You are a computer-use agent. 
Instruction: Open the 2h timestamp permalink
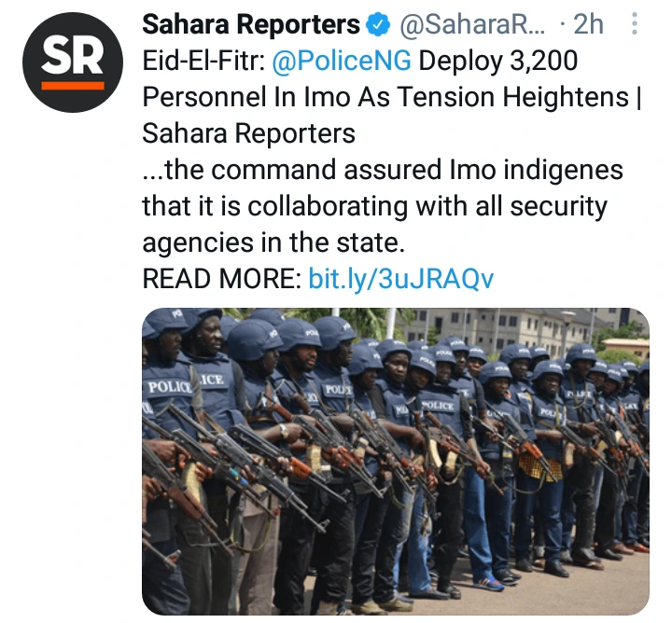point(588,24)
